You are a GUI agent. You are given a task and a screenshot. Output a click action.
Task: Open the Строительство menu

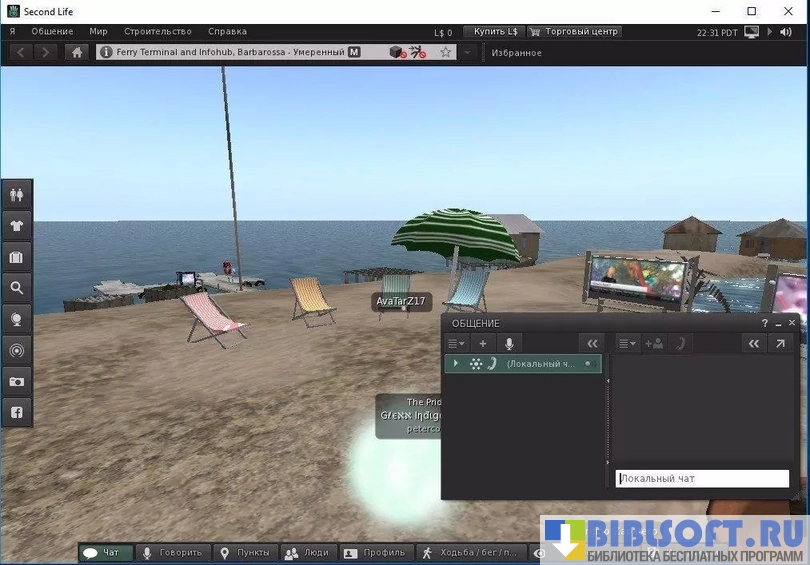pos(158,32)
